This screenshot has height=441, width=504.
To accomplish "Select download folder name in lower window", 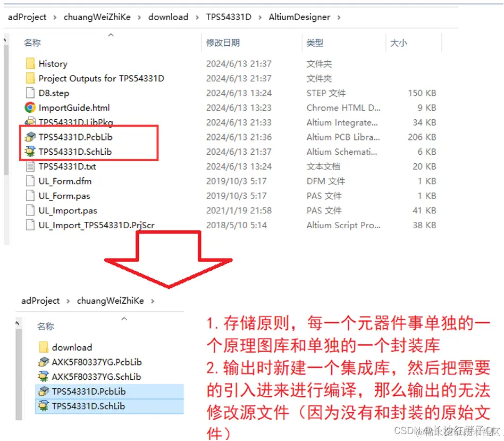I will tap(72, 347).
